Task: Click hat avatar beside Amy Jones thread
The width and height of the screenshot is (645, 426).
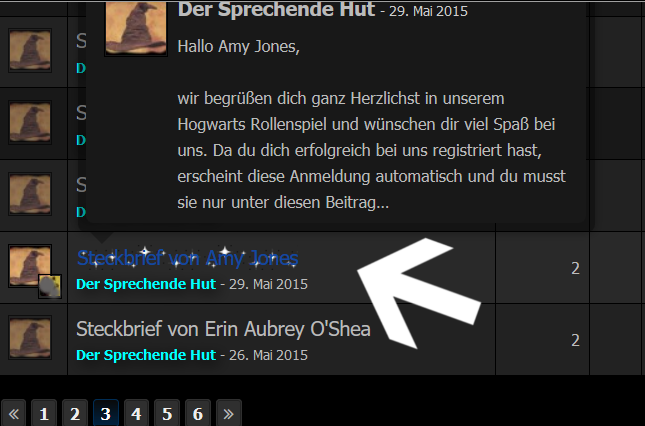Action: [x=30, y=266]
